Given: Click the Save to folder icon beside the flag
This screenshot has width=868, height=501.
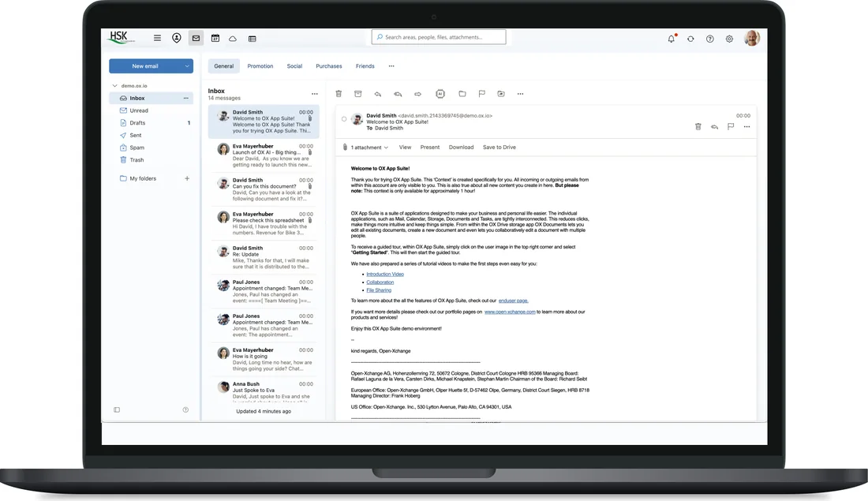Looking at the screenshot, I should [501, 94].
